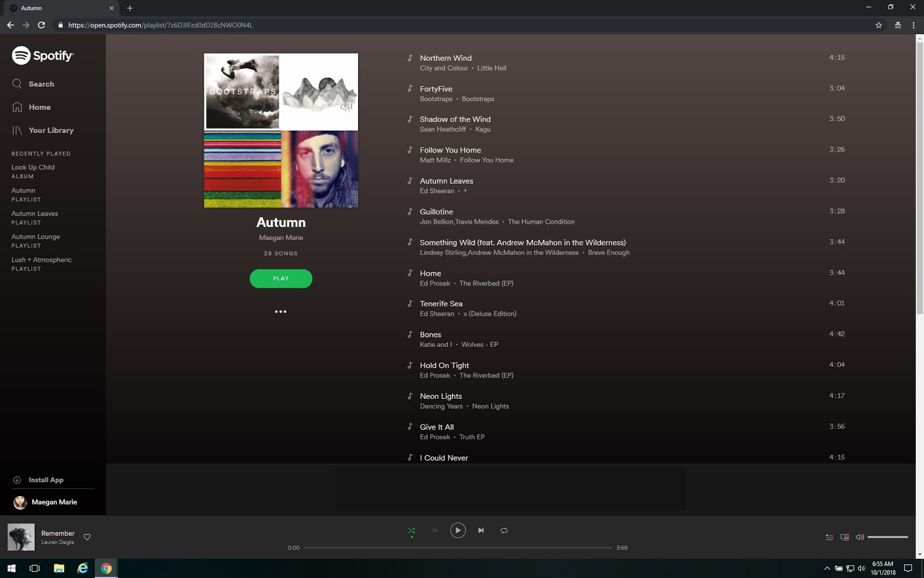Image resolution: width=924 pixels, height=578 pixels.
Task: Open File Explorer from the taskbar
Action: tap(59, 568)
